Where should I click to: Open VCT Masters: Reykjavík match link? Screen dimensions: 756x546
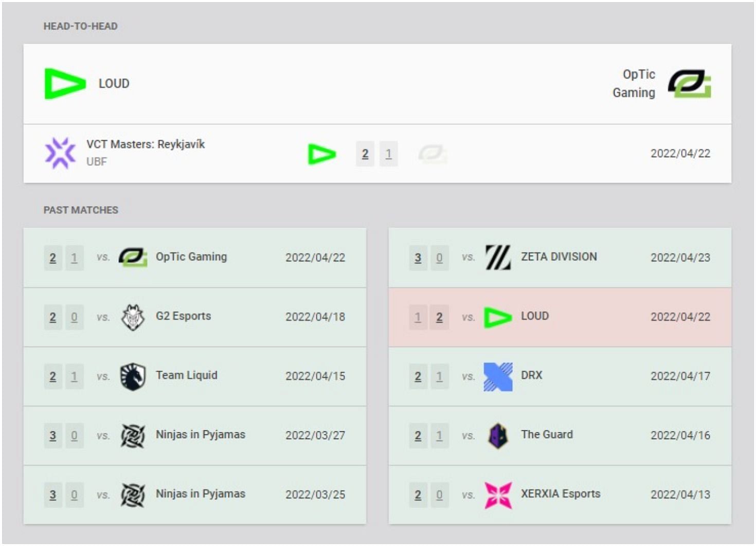(377, 154)
